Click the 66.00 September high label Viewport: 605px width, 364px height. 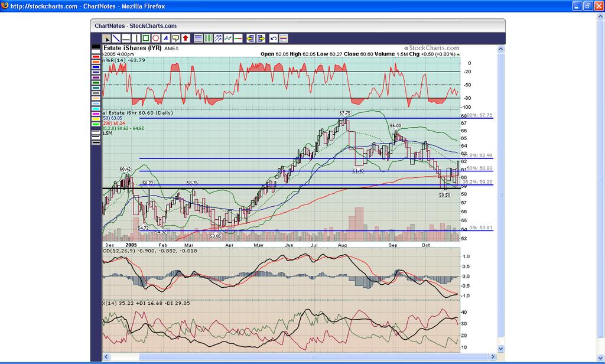point(395,125)
